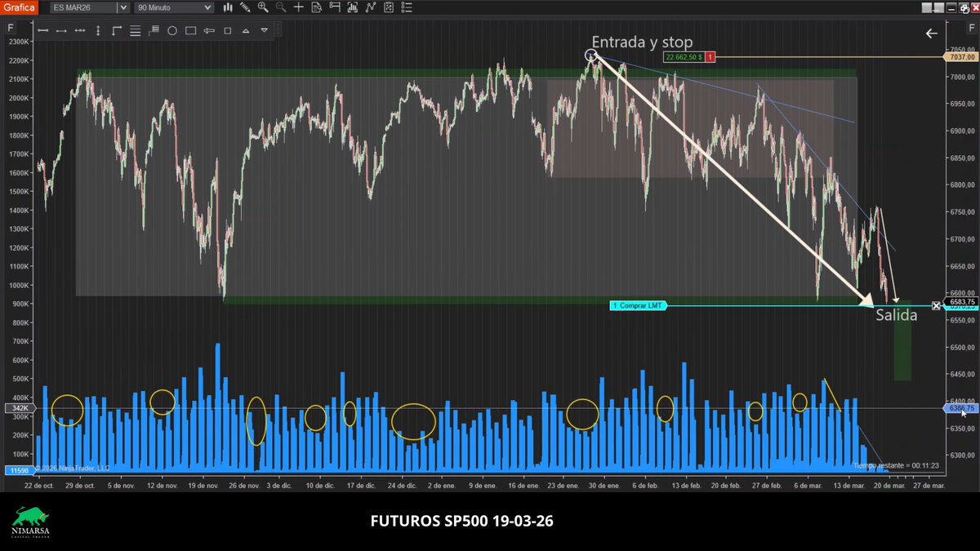Select the line segment drawing tool

click(x=43, y=31)
